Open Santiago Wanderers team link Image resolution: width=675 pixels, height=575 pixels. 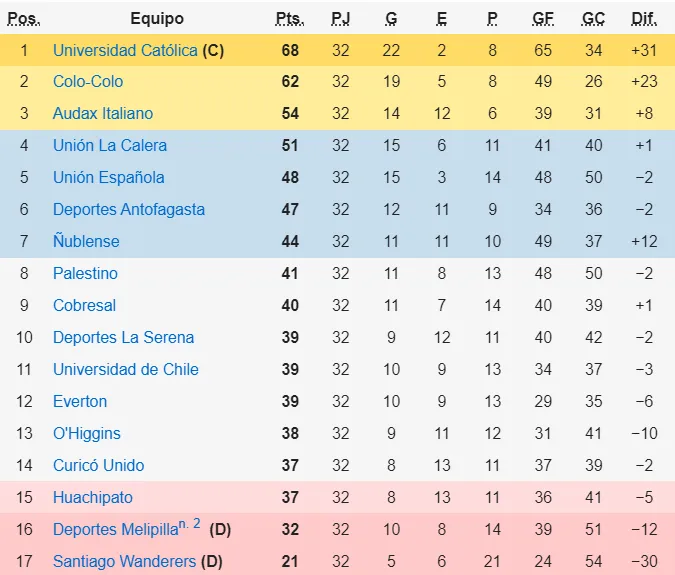click(124, 562)
